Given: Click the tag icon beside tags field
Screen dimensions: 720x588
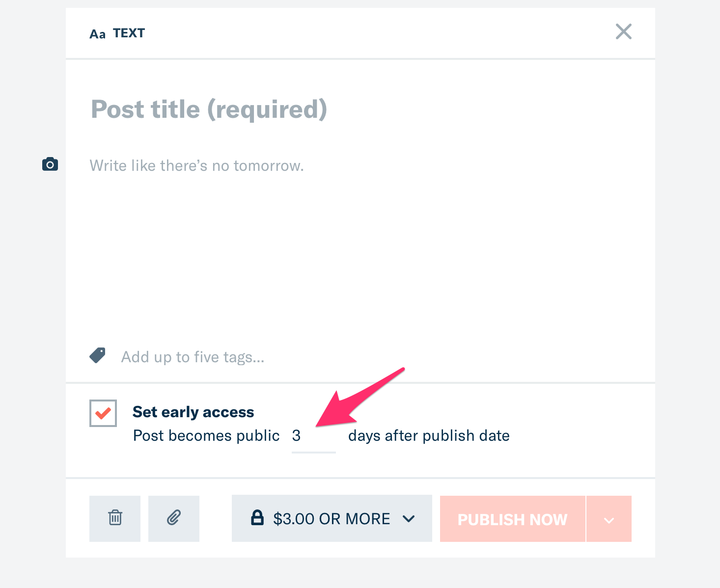Looking at the screenshot, I should pyautogui.click(x=97, y=355).
